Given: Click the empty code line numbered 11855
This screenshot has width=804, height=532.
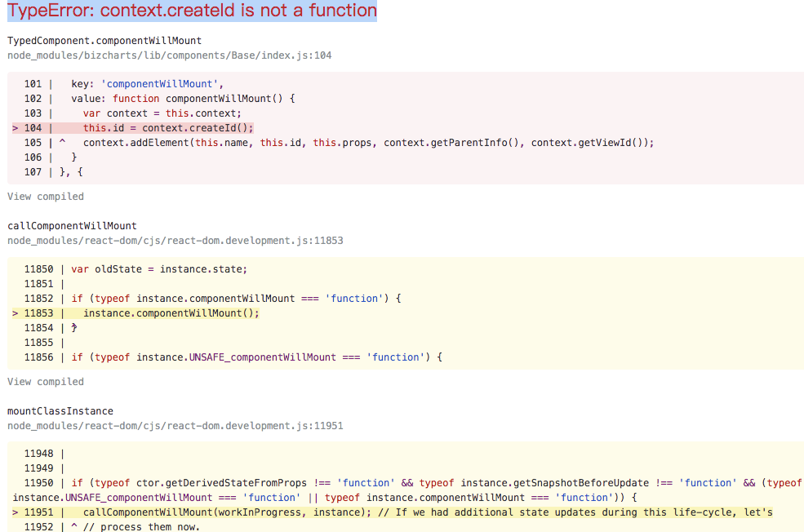Looking at the screenshot, I should coord(44,343).
